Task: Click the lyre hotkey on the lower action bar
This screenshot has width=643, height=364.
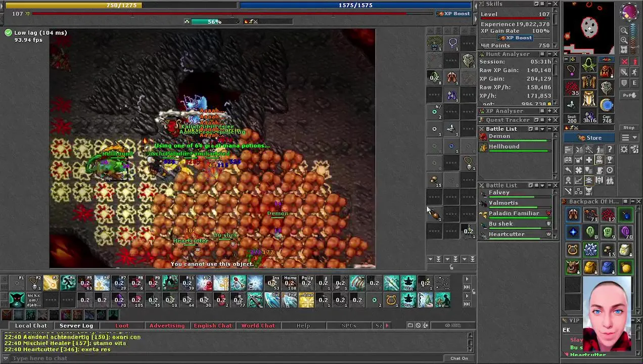Action: (391, 300)
